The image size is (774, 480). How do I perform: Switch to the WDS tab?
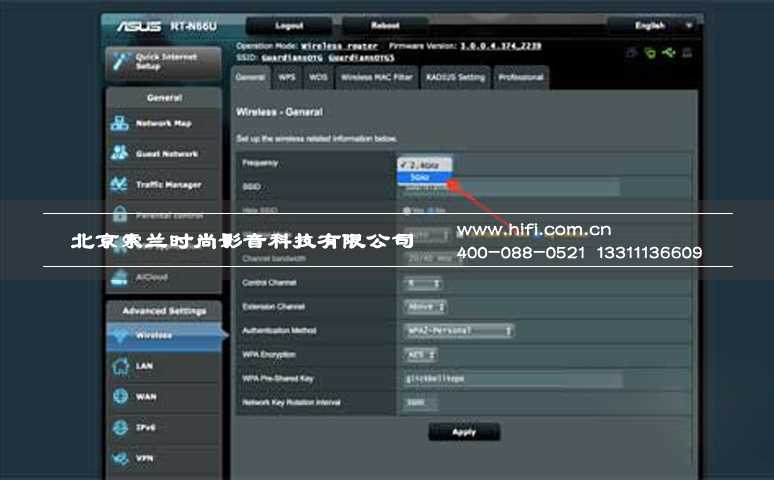[318, 78]
